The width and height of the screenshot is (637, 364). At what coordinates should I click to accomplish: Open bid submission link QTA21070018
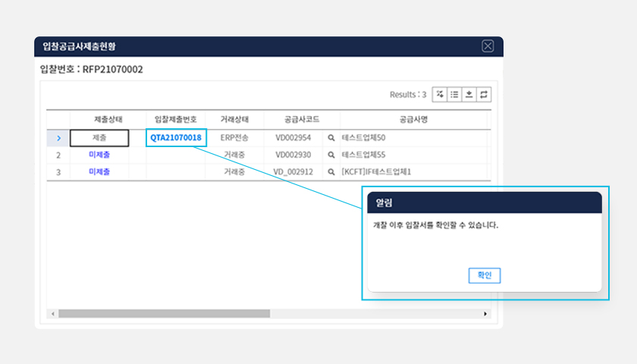(176, 138)
